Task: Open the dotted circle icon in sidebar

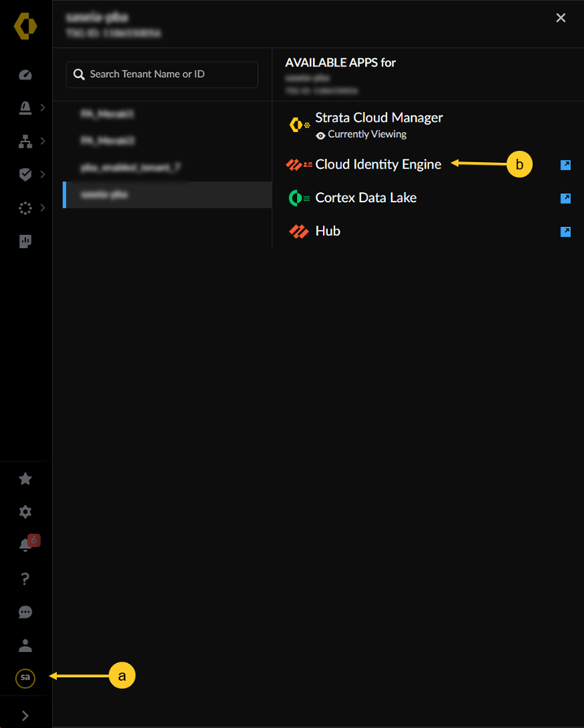Action: click(x=25, y=208)
